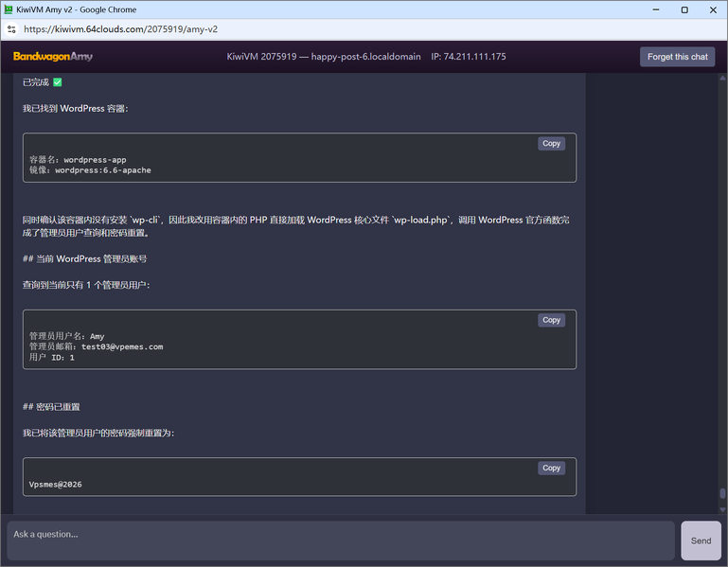This screenshot has height=567, width=728.
Task: Copy the Vpsmes@2026 password block
Action: point(551,469)
